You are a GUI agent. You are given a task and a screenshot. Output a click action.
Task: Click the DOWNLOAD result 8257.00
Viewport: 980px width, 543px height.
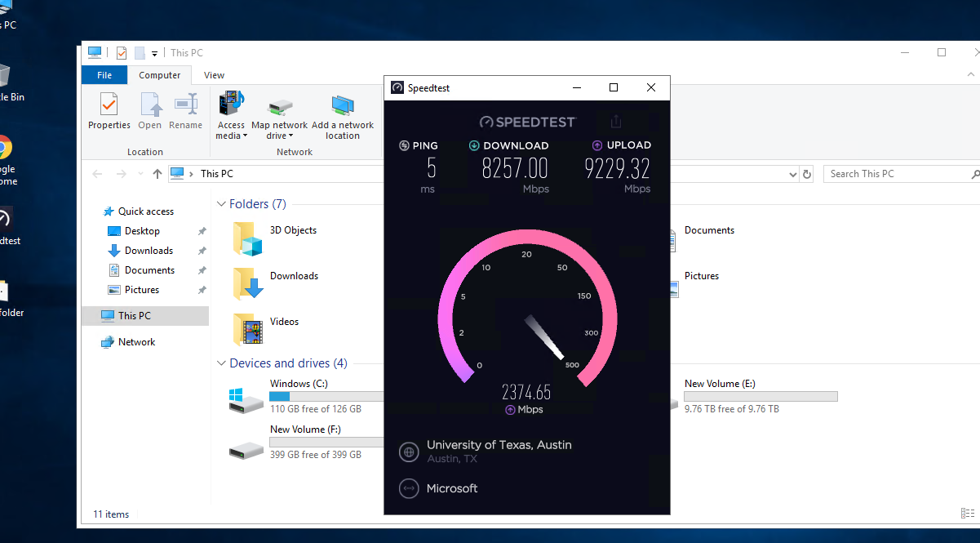[516, 168]
